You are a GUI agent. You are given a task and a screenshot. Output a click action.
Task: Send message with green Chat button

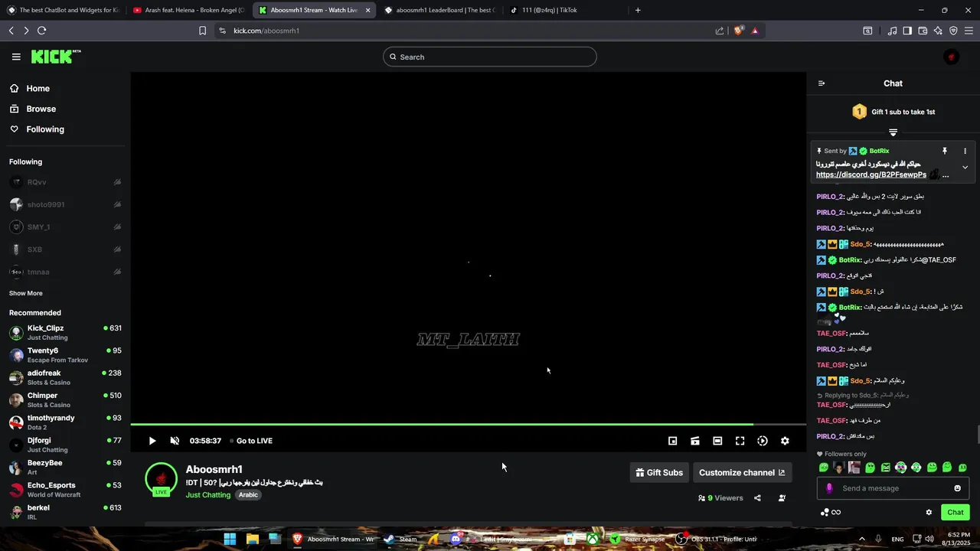(955, 513)
